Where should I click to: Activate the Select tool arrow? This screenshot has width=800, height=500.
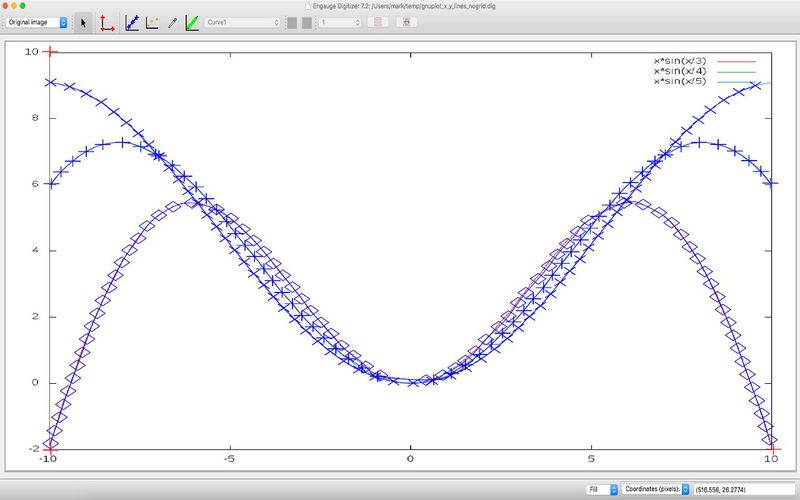pyautogui.click(x=84, y=22)
